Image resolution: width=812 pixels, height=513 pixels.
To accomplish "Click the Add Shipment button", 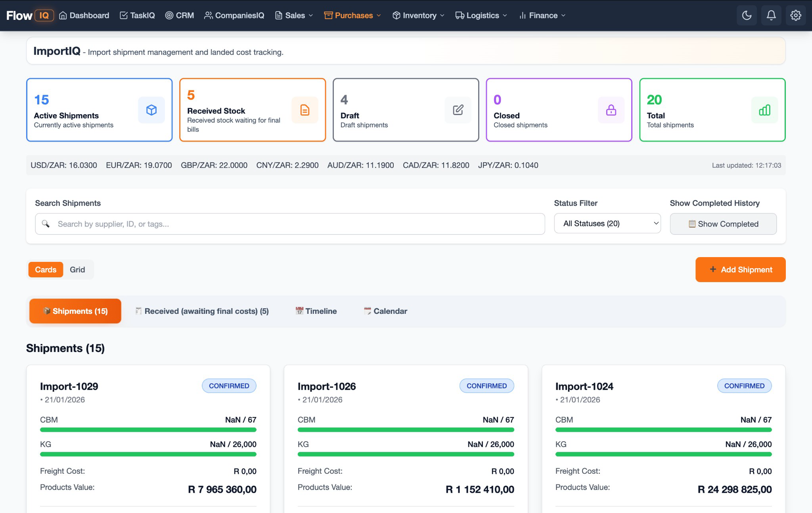I will (x=740, y=269).
